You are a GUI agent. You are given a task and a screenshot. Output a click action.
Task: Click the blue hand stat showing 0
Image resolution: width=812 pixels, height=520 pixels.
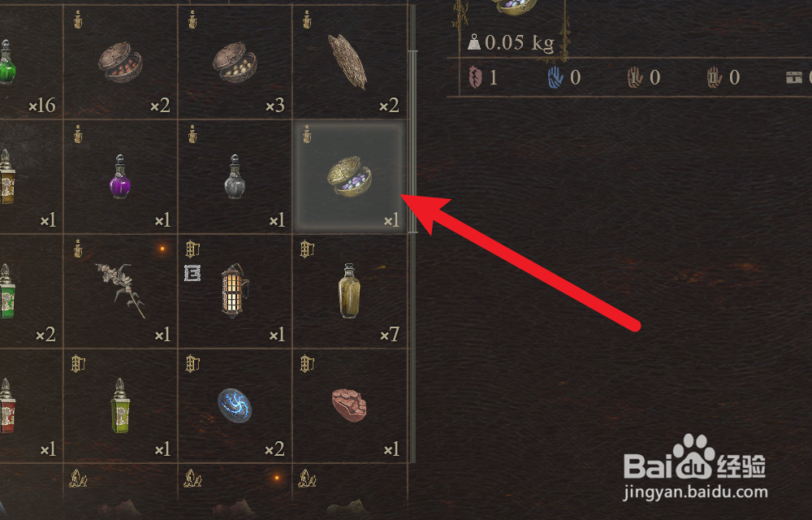coord(564,78)
